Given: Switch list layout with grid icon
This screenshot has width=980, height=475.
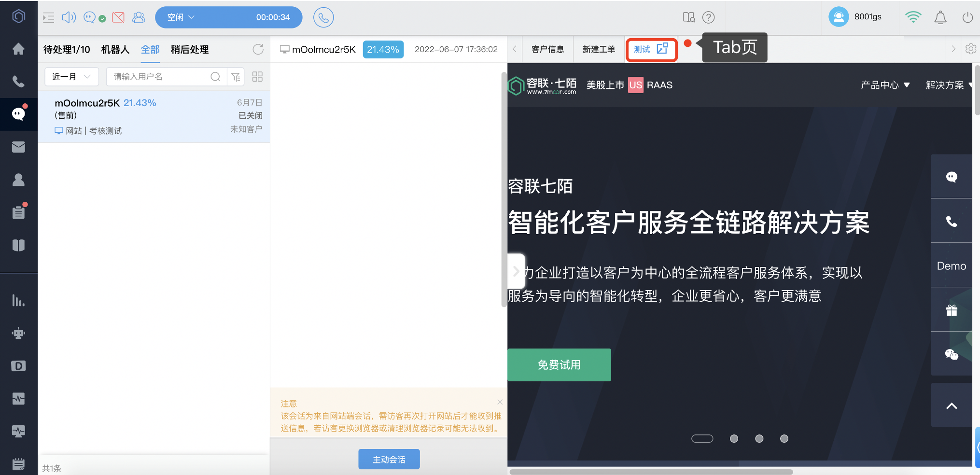Looking at the screenshot, I should 257,77.
